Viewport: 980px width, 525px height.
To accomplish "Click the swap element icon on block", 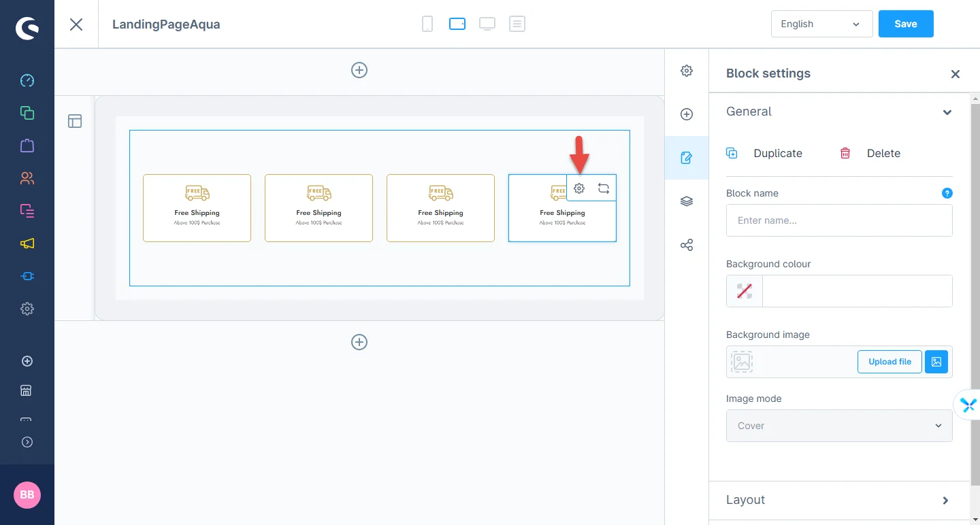I will click(604, 188).
